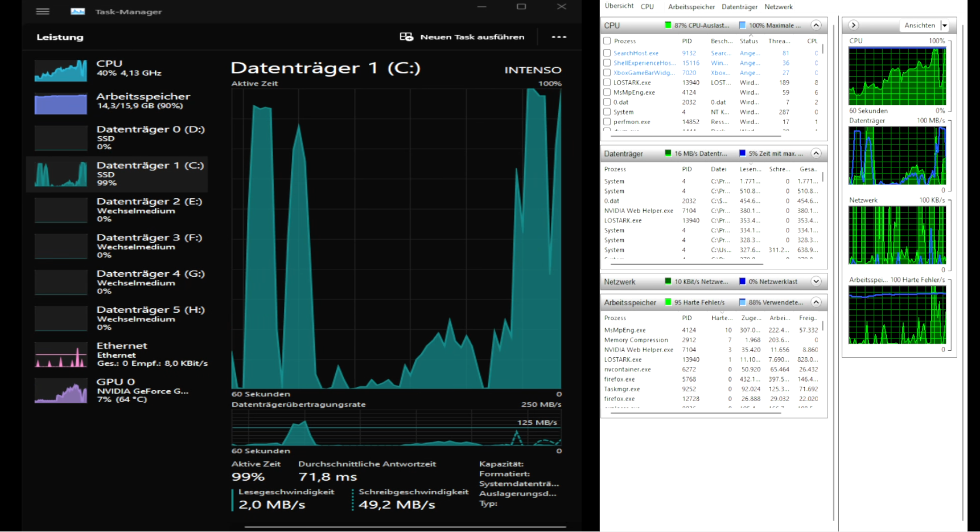This screenshot has width=980, height=532.
Task: Tick the perfmon.exe process checkbox
Action: tap(607, 121)
